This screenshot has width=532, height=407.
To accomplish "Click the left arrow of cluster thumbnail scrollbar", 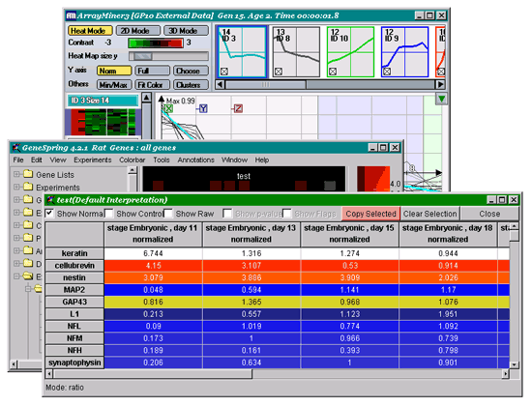I will [x=221, y=84].
